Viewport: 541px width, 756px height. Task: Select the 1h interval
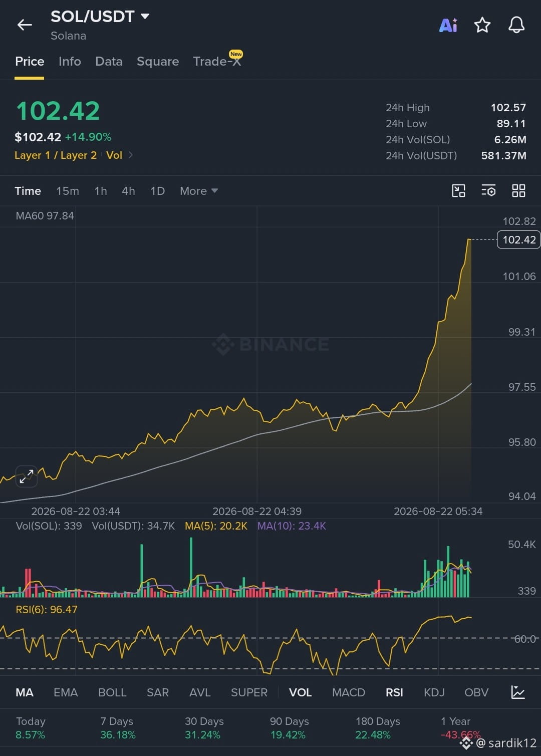point(101,191)
